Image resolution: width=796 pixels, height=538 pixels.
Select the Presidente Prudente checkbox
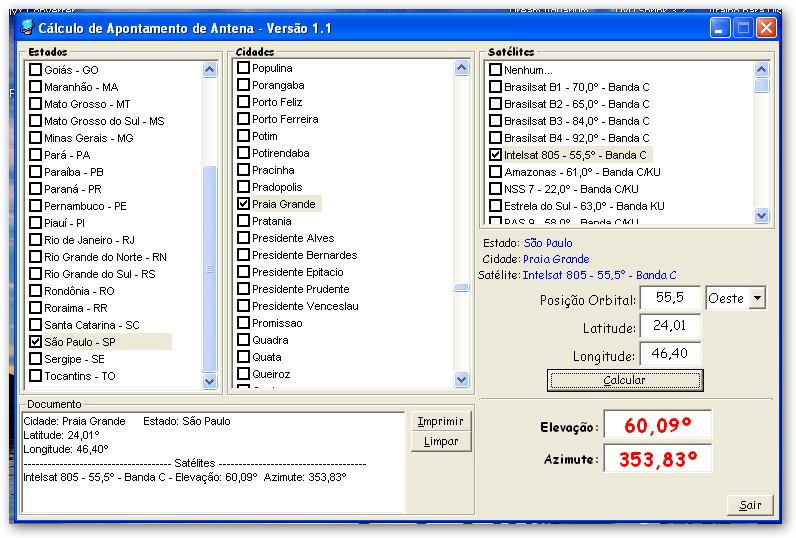point(243,289)
